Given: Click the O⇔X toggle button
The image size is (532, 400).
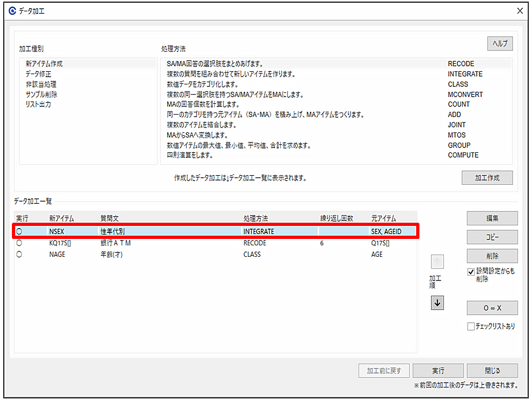Looking at the screenshot, I should point(492,308).
